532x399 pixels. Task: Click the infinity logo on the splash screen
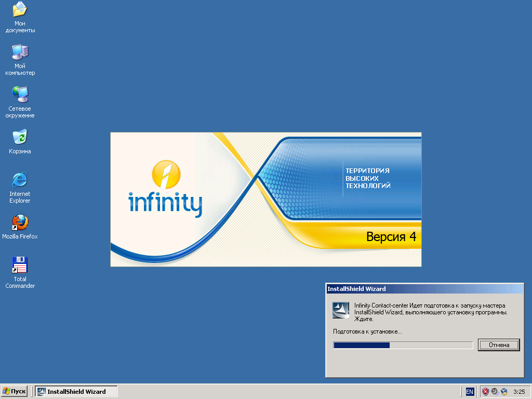pos(165,189)
